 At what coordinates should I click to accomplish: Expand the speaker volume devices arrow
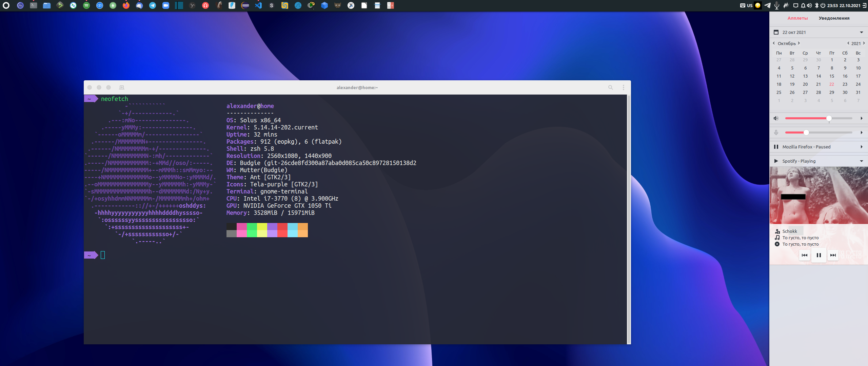pyautogui.click(x=861, y=118)
